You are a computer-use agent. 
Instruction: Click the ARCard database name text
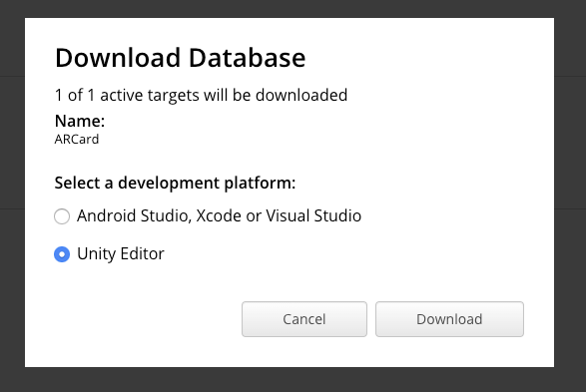point(77,140)
